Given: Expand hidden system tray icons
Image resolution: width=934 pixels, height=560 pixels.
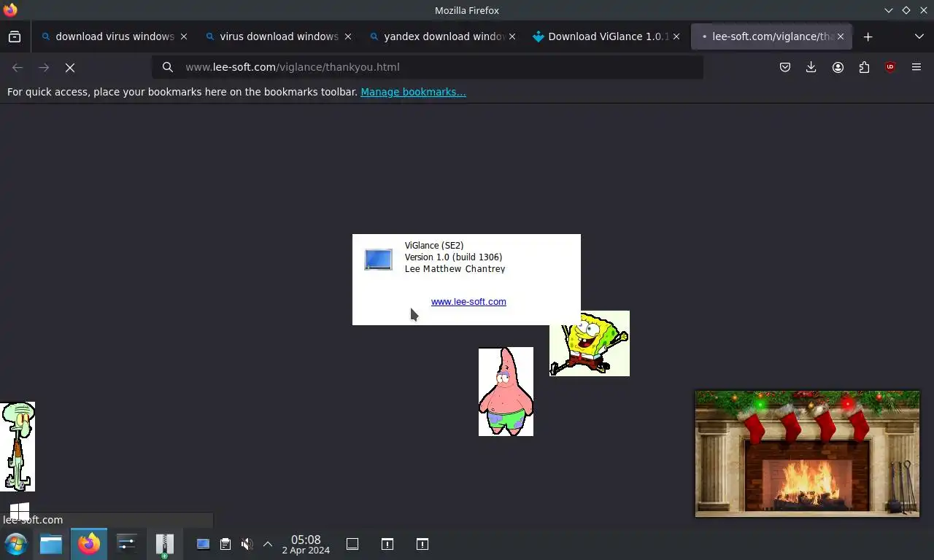Looking at the screenshot, I should [x=268, y=544].
